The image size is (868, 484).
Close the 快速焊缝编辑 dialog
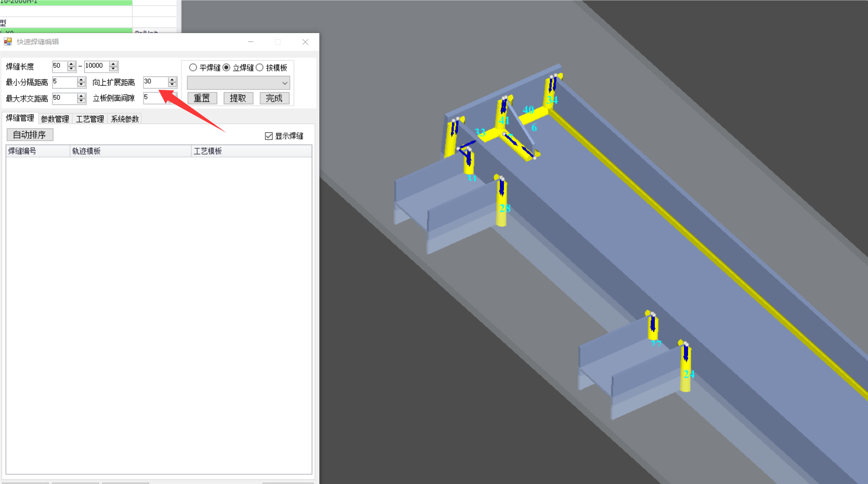pyautogui.click(x=305, y=42)
